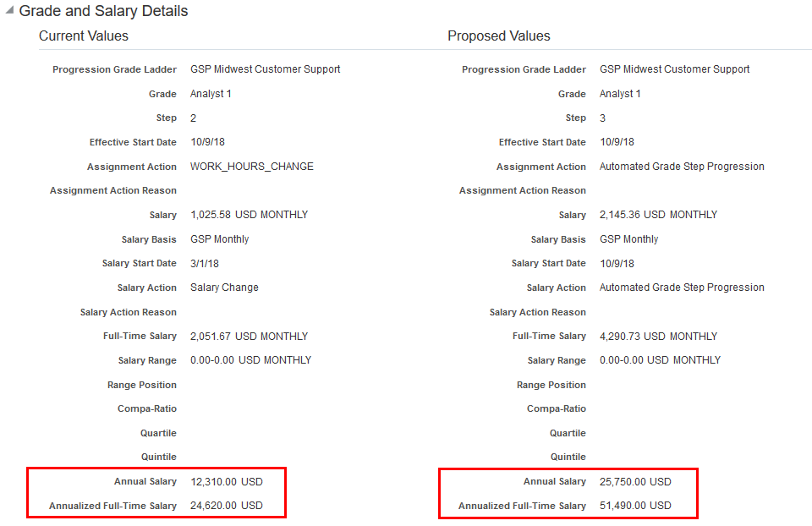Click the proposed Step value 3
This screenshot has height=526, width=812.
(x=602, y=118)
